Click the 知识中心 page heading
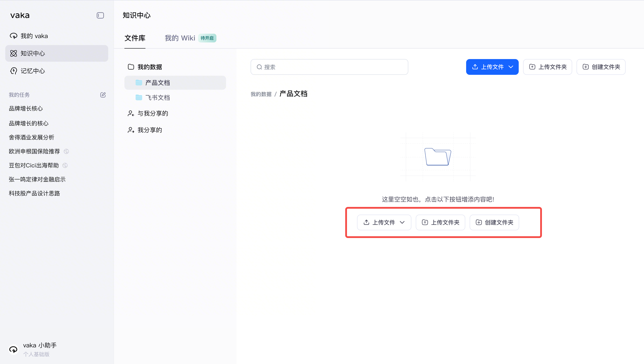The image size is (644, 364). pyautogui.click(x=137, y=16)
